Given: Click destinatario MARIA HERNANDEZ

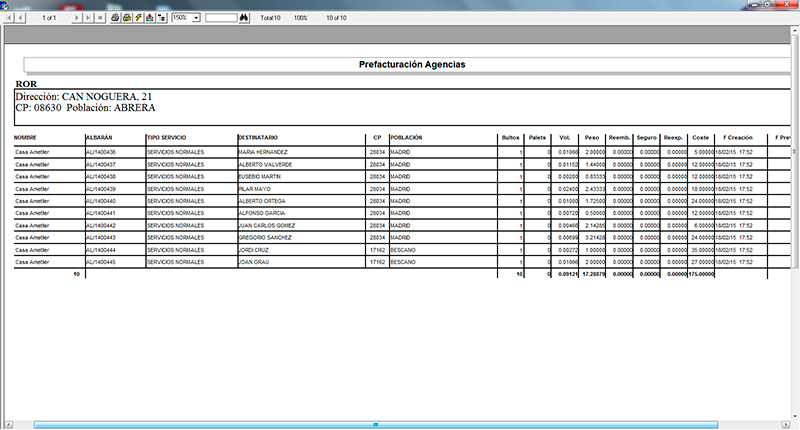Looking at the screenshot, I should (x=263, y=152).
